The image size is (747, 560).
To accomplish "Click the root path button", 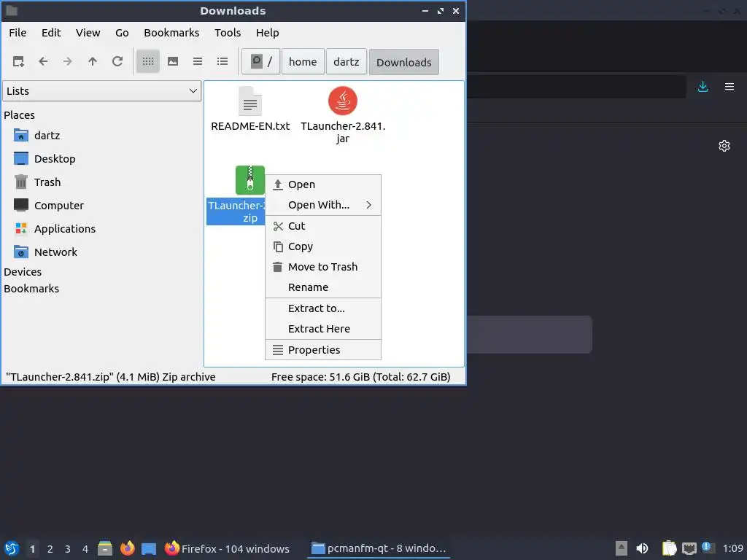I will click(260, 62).
